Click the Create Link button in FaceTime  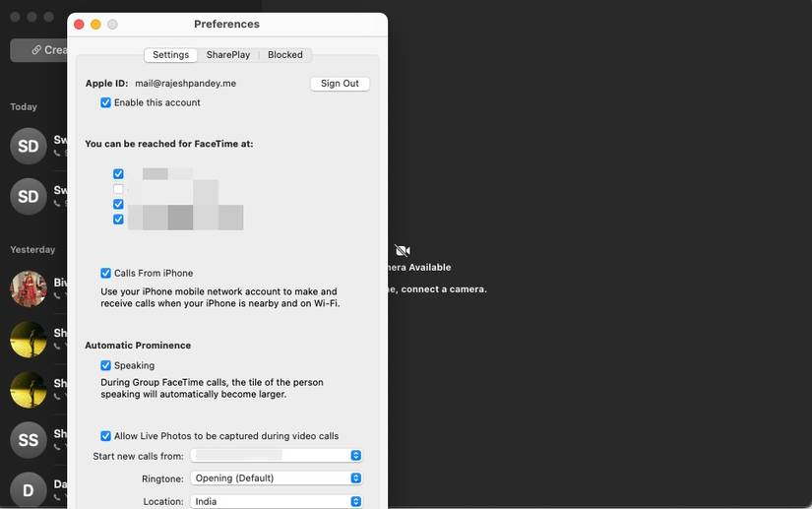pos(38,50)
